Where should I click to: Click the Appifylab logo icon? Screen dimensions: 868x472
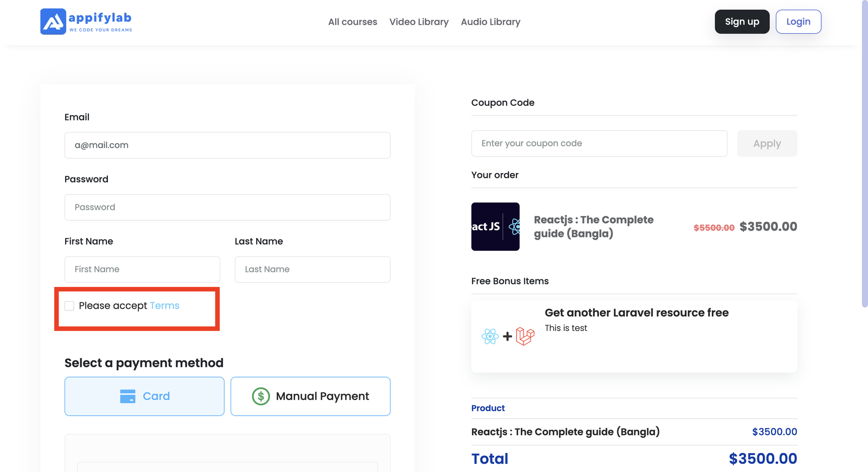[53, 22]
